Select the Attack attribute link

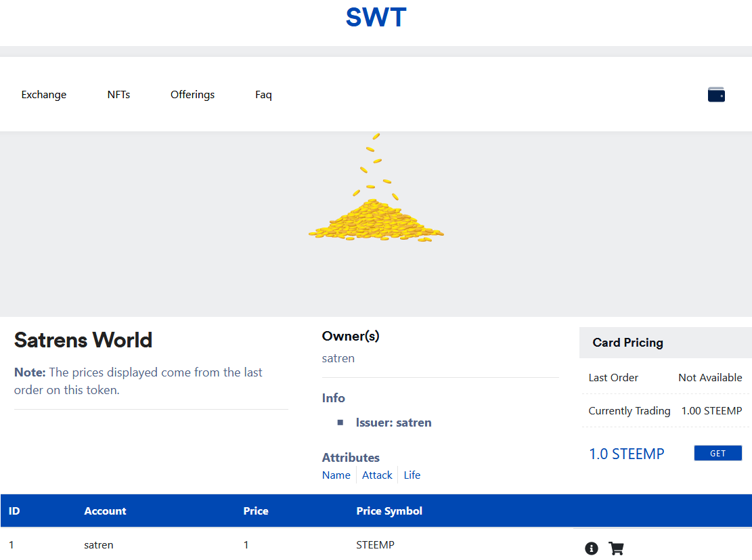[x=377, y=475]
